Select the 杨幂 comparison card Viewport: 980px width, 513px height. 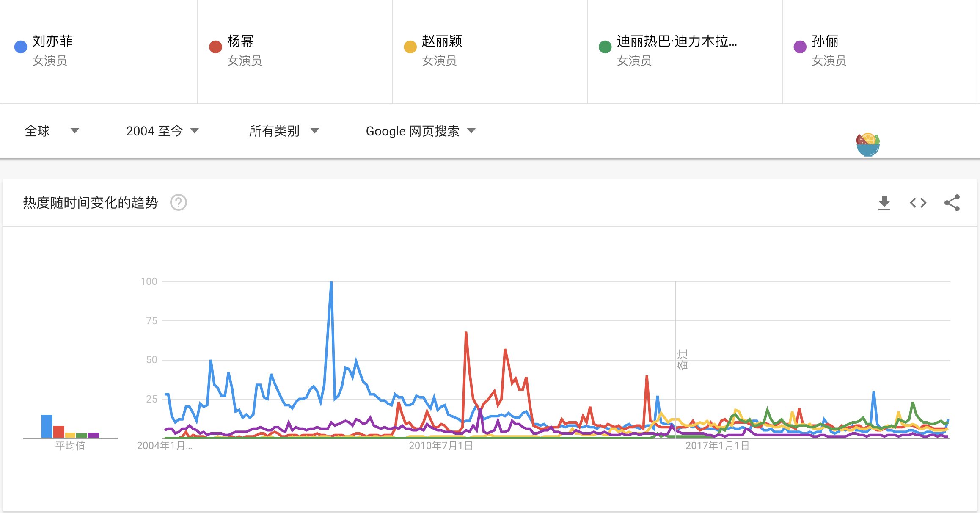tap(295, 51)
